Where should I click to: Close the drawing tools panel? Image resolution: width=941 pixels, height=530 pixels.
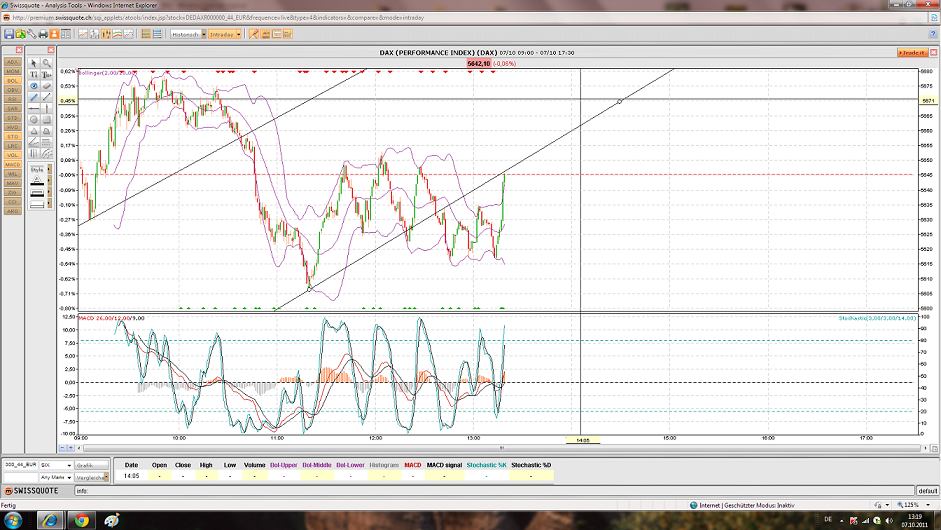[51, 50]
